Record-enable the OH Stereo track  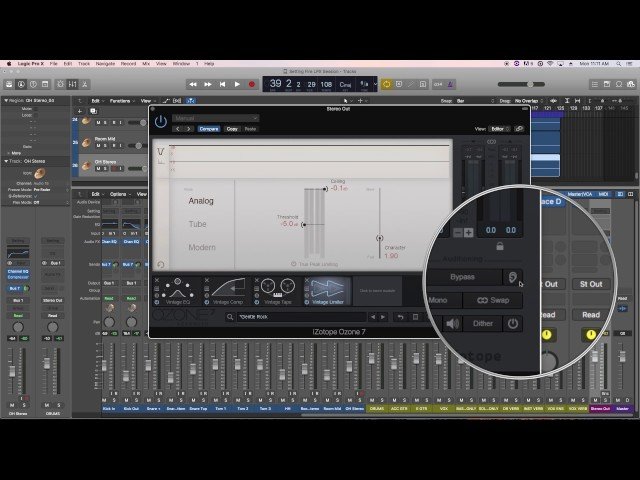[114, 168]
